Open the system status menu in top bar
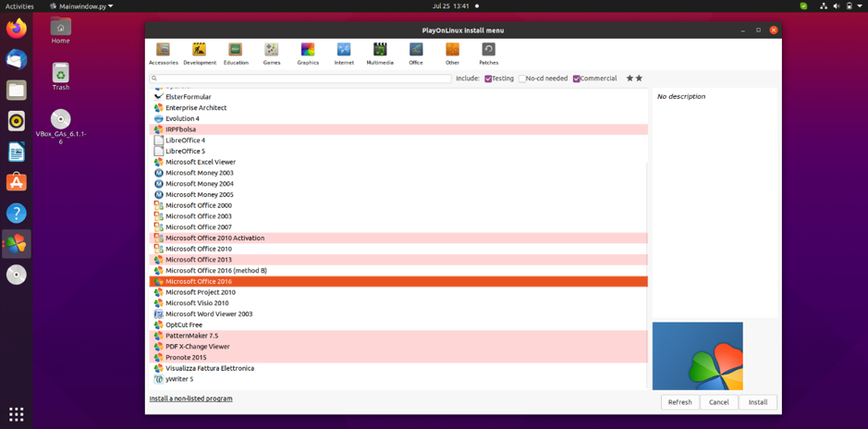This screenshot has height=429, width=868. [x=836, y=6]
